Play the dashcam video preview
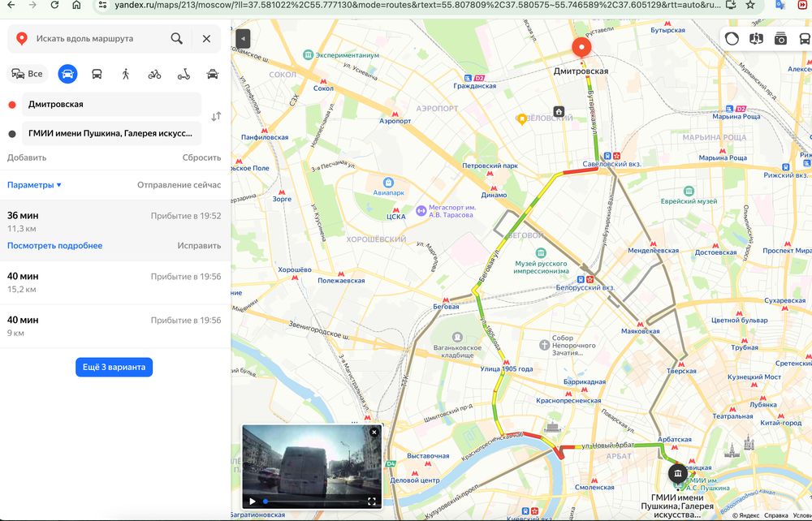This screenshot has height=521, width=812. point(253,501)
